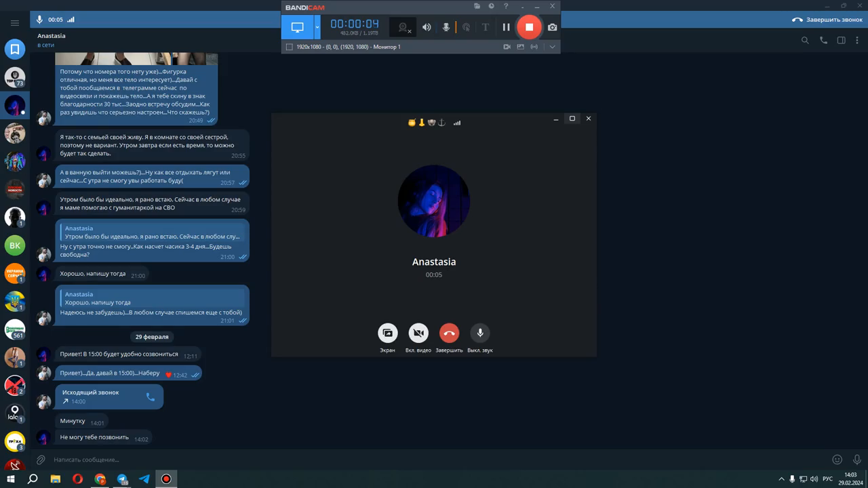
Task: Open chat options three-dot menu
Action: tap(856, 40)
